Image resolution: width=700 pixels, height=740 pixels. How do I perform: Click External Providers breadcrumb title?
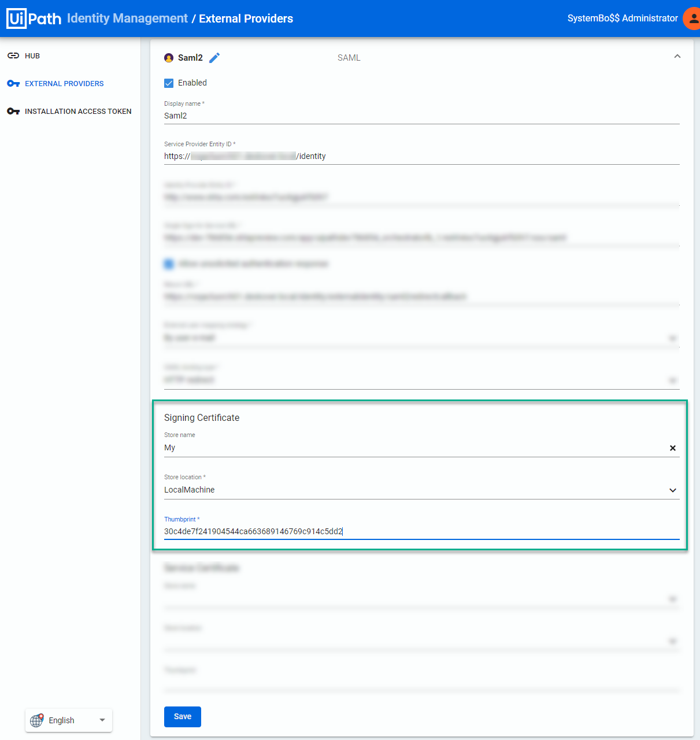(246, 18)
